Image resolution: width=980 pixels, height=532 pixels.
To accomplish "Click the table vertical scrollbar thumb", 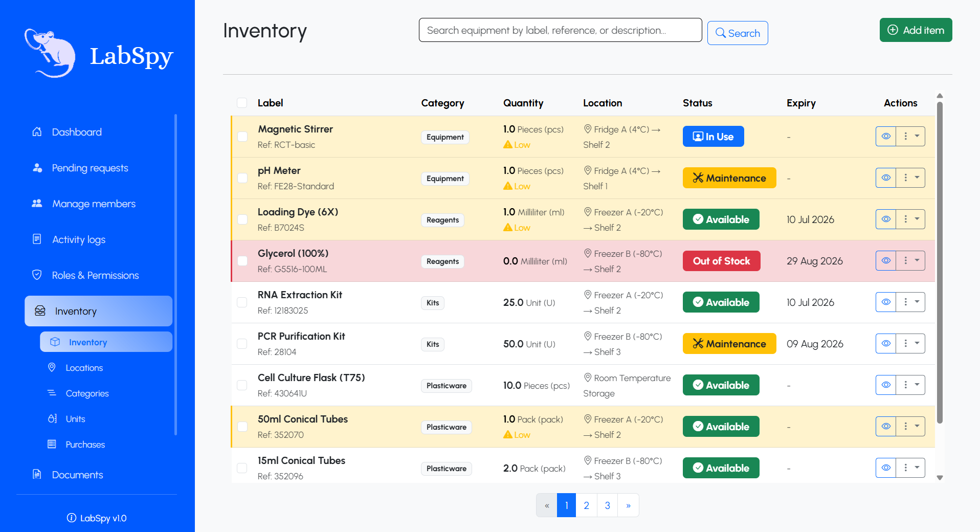I will point(940,262).
